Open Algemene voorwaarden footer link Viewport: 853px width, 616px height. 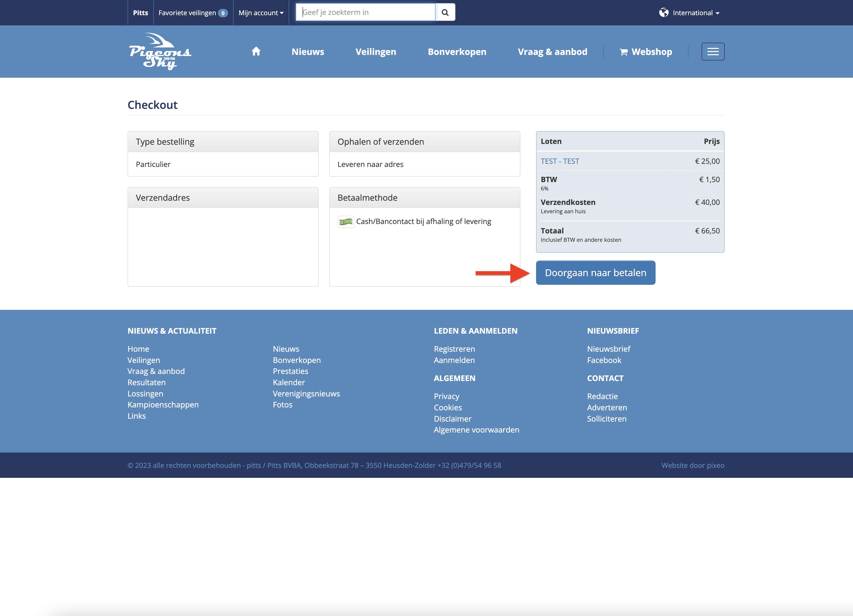[476, 430]
